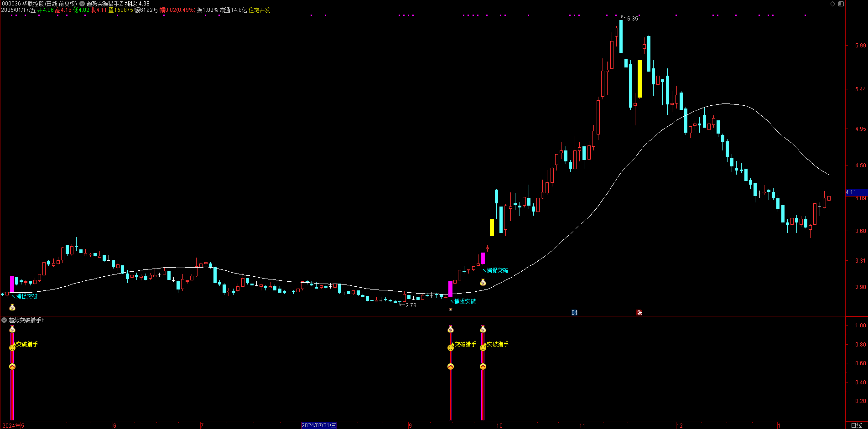Click the yellow candle near October
Screen dimensions: 868x429
(x=492, y=227)
